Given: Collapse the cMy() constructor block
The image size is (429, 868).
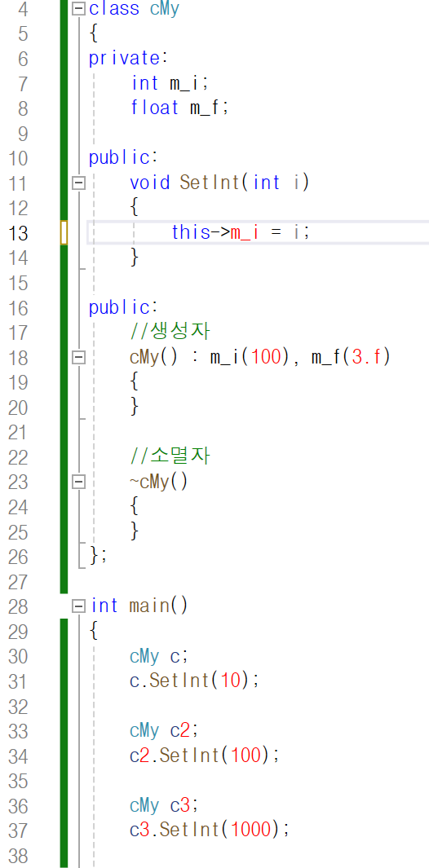Looking at the screenshot, I should click(79, 358).
